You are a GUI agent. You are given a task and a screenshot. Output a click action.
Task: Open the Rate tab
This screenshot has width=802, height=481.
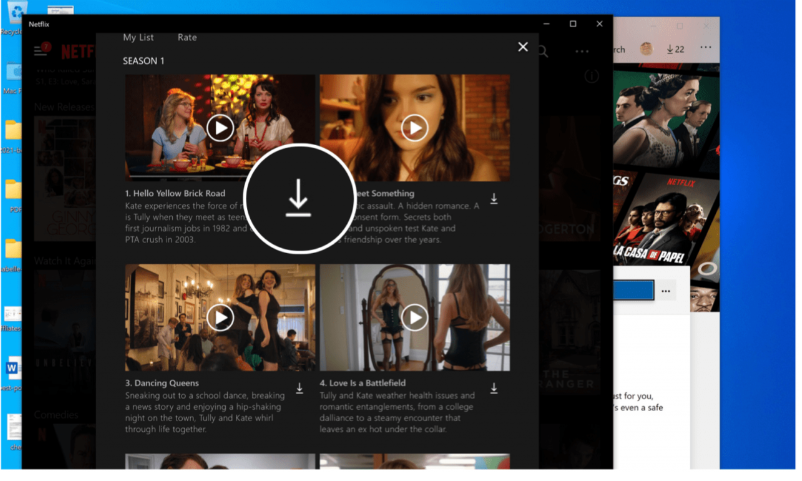[x=187, y=37]
